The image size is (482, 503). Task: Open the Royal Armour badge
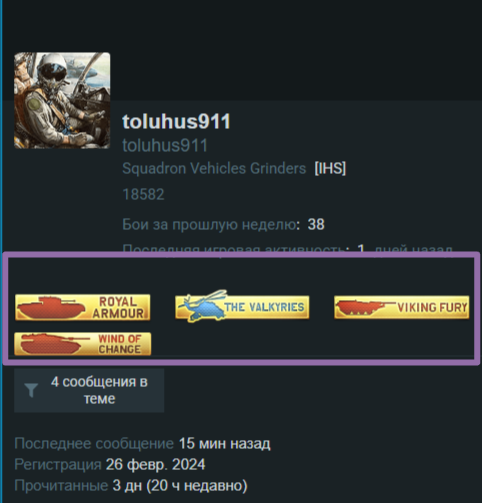[83, 307]
